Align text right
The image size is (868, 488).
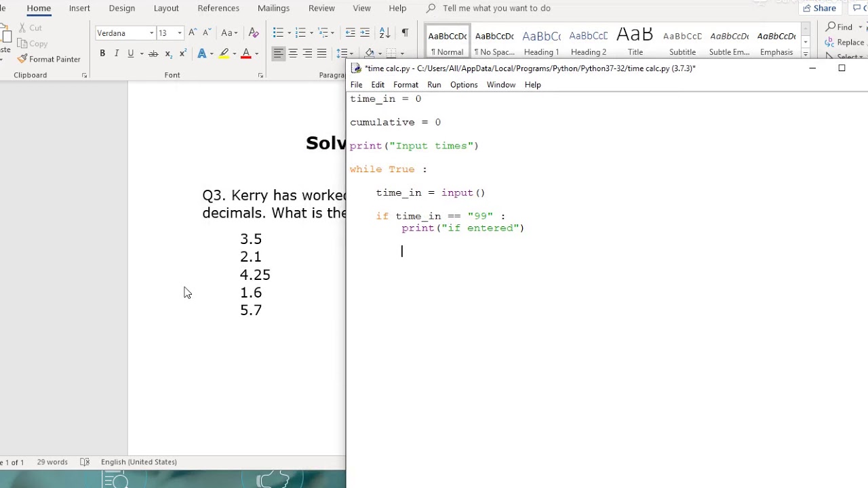click(307, 54)
